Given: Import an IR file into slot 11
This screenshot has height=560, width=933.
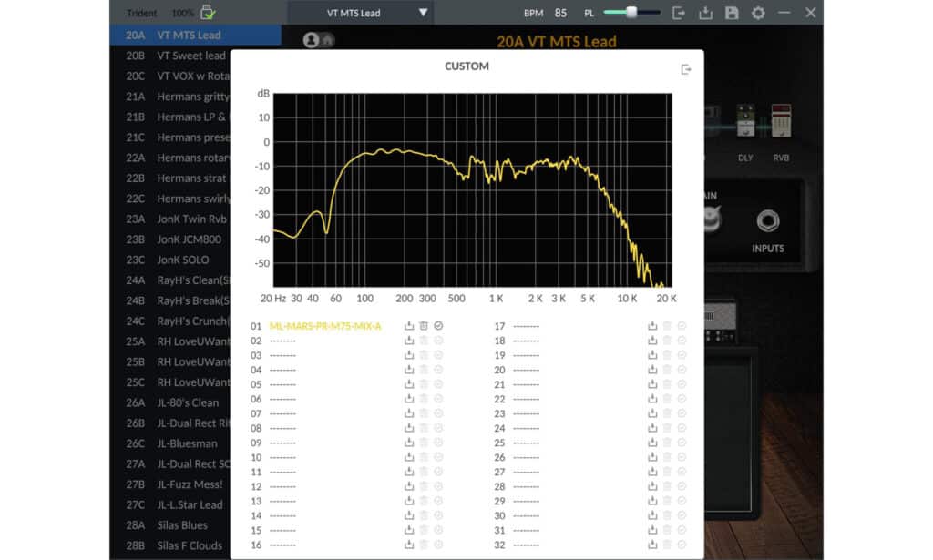Looking at the screenshot, I should [409, 472].
